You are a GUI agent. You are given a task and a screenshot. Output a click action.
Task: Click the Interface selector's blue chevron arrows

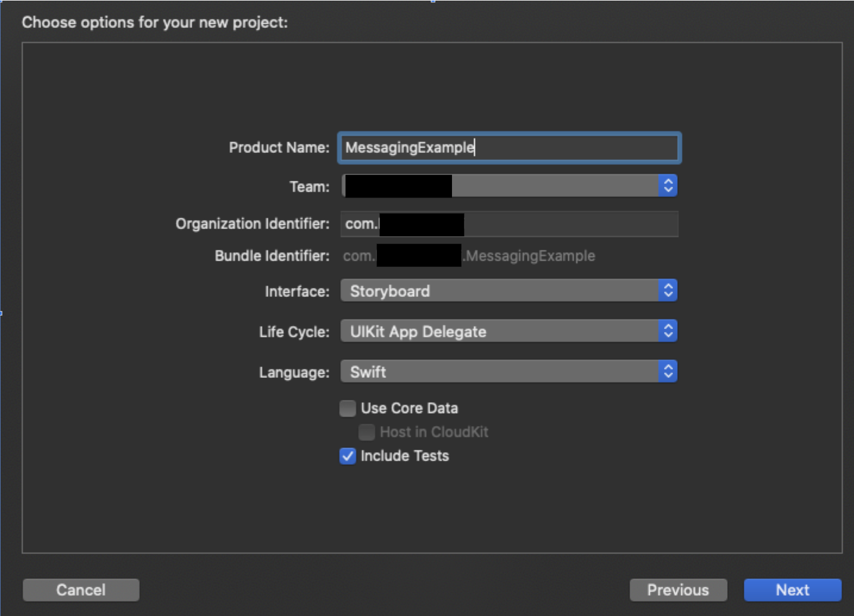coord(668,291)
